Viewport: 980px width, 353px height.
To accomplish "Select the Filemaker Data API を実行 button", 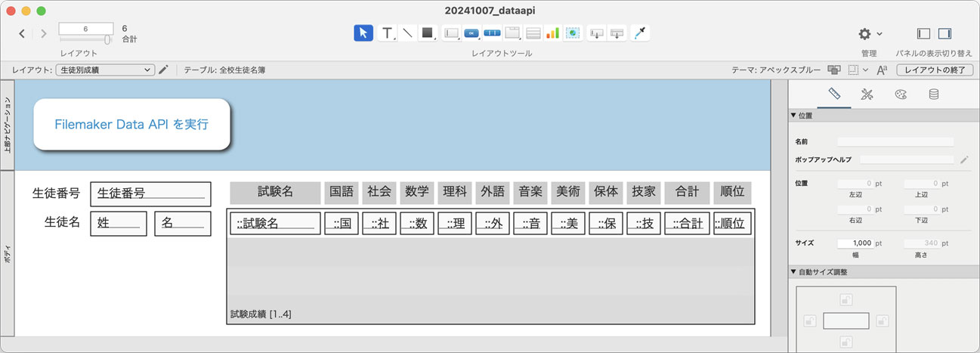I will point(131,124).
